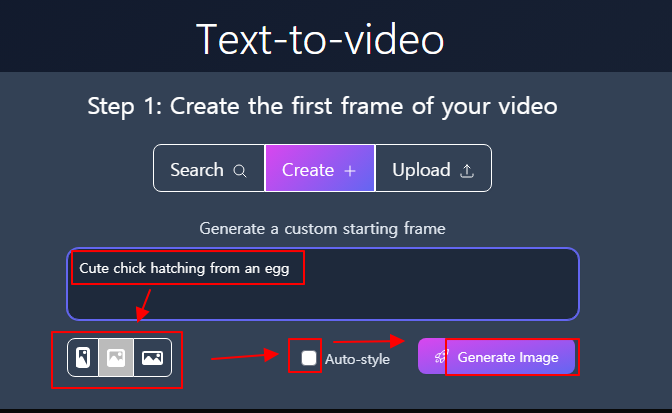Click the Generate Image button
Screen dimensions: 672x413
[497, 356]
